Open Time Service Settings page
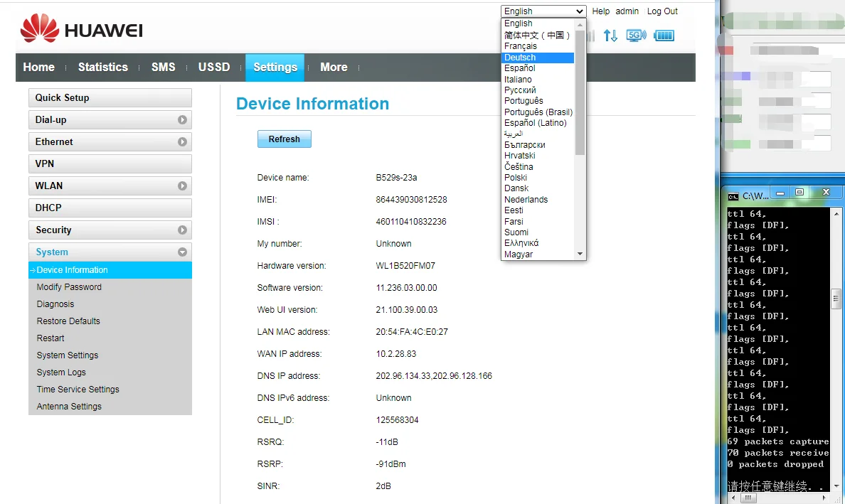Screen dimensions: 845x504 tap(78, 390)
